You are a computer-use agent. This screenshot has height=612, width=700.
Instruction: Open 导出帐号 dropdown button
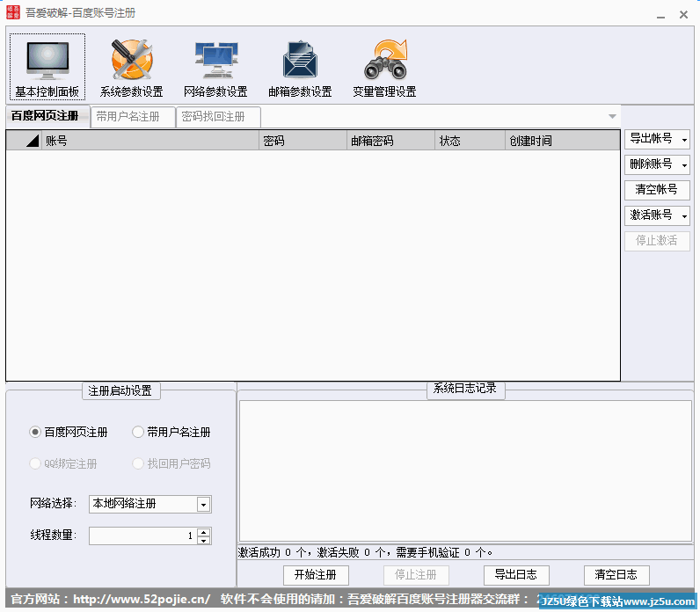(657, 139)
